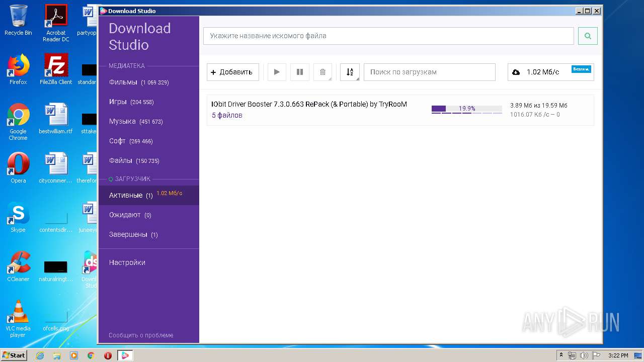Click the 19.9% download progress bar
The image size is (644, 362).
467,109
